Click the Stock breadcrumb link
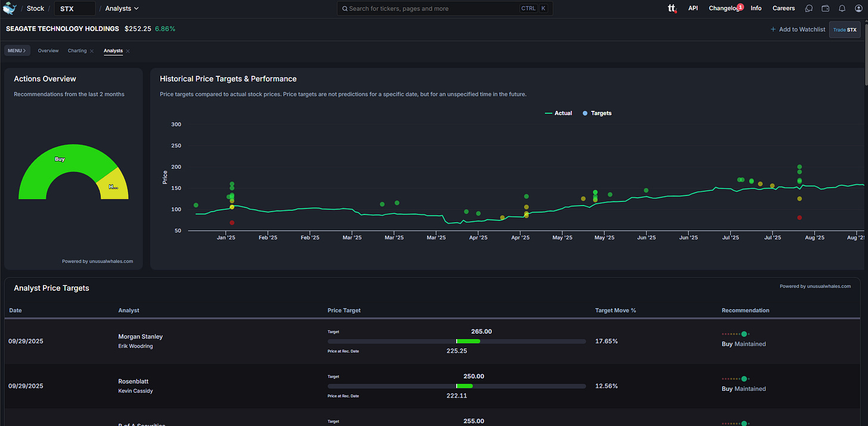The image size is (868, 426). coord(35,8)
